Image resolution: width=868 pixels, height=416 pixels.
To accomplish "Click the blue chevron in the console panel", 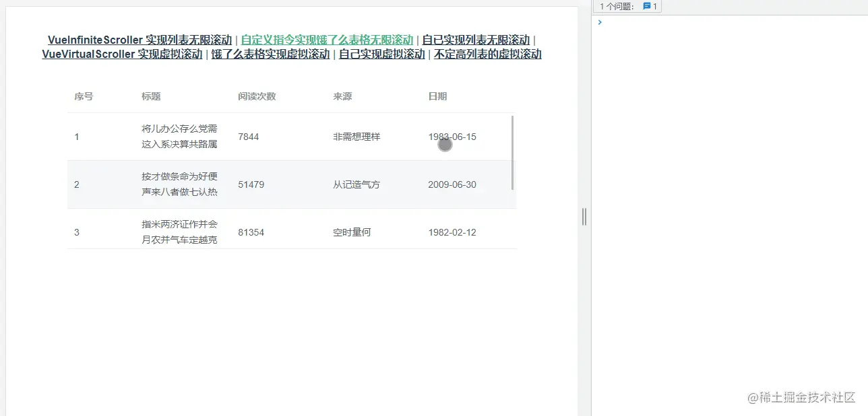I will click(x=600, y=22).
